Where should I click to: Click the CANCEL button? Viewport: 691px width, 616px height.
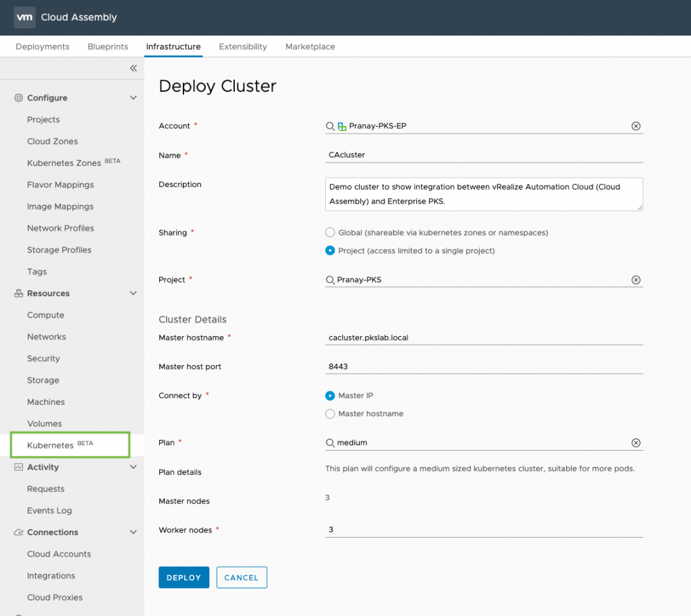click(x=242, y=578)
